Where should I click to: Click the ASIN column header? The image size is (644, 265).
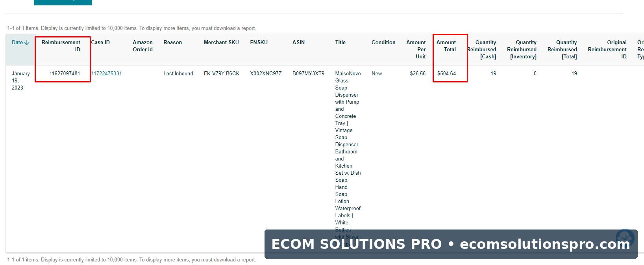tap(299, 42)
